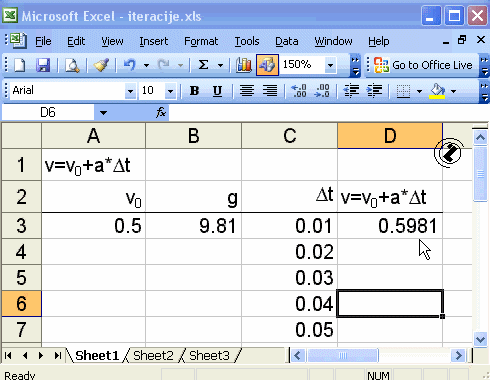Click the Undo arrow icon
This screenshot has width=490, height=380.
[129, 65]
